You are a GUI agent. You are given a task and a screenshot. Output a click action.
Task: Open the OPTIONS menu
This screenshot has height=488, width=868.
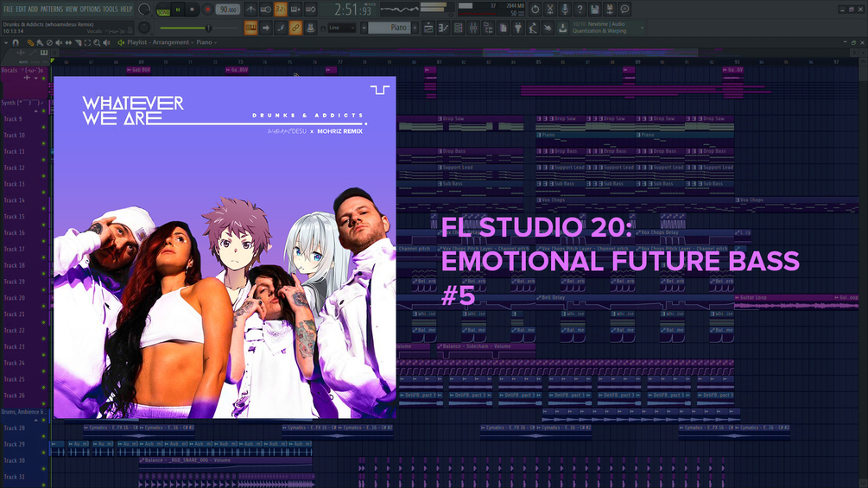click(90, 10)
